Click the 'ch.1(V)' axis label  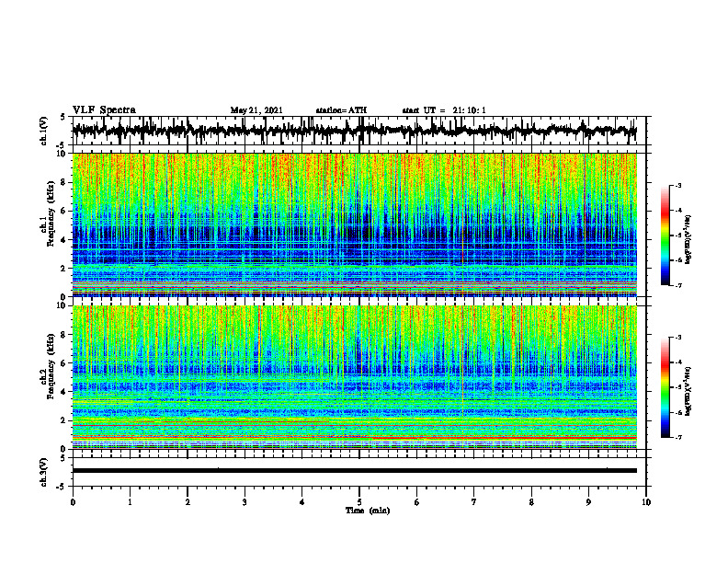[x=44, y=131]
